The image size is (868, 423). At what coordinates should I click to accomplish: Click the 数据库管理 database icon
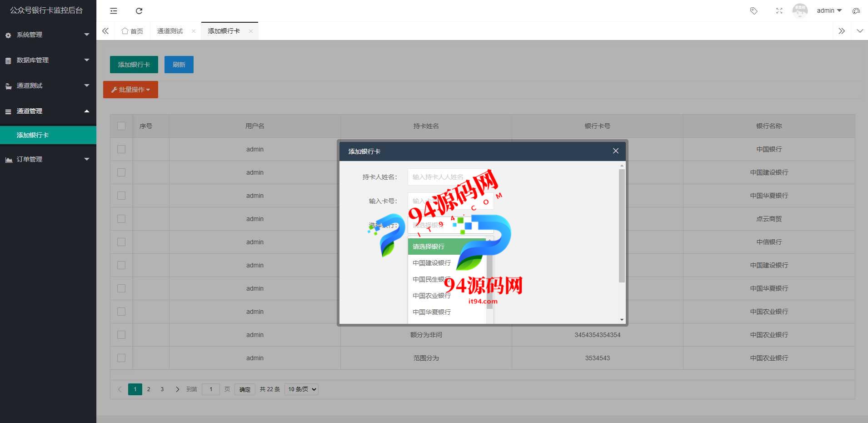click(8, 60)
